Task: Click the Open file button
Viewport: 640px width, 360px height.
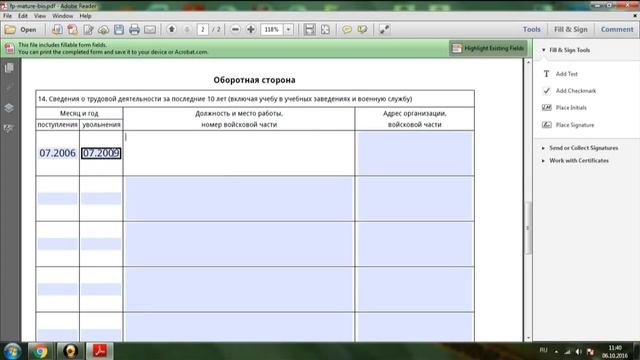Action: 20,29
